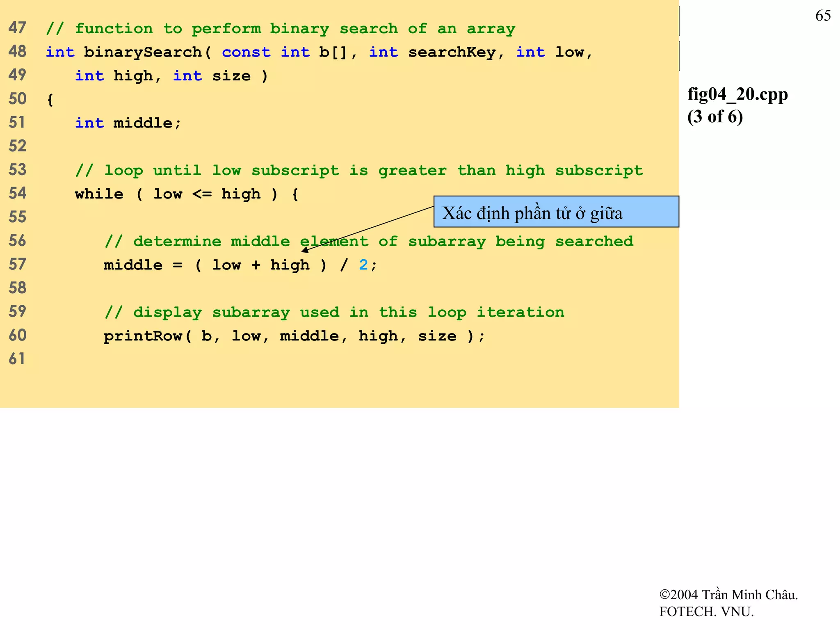Screen dimensions: 840x630
Task: Click the '(3 of 6)' label
Action: pos(715,117)
